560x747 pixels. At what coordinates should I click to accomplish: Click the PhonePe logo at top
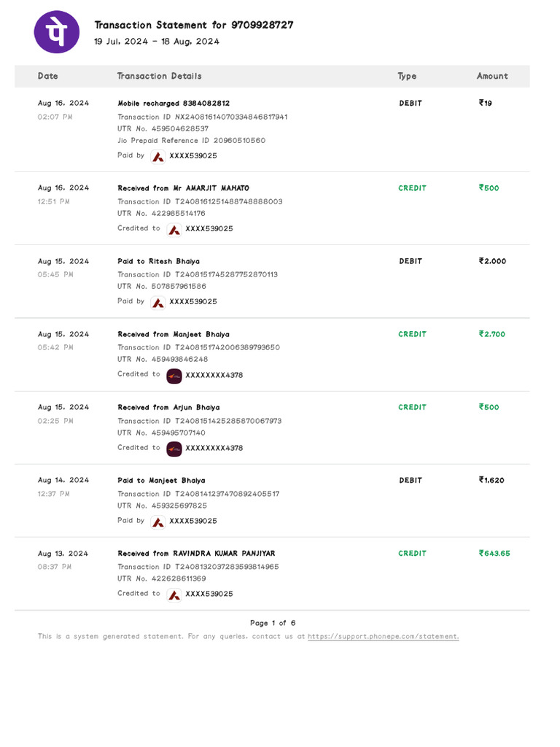coord(57,32)
